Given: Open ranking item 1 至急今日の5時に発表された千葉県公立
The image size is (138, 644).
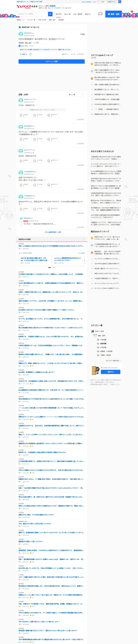Looking at the screenshot, I should tap(106, 64).
